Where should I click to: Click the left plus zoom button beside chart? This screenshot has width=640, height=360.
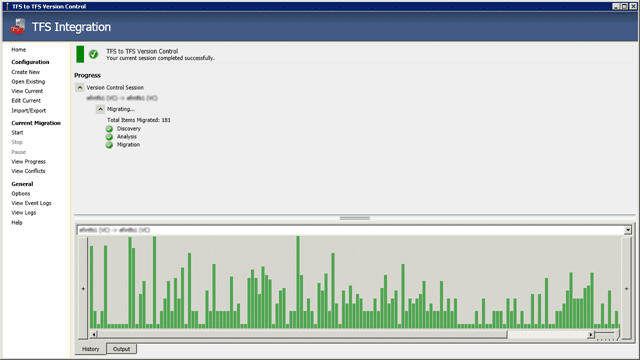83,289
